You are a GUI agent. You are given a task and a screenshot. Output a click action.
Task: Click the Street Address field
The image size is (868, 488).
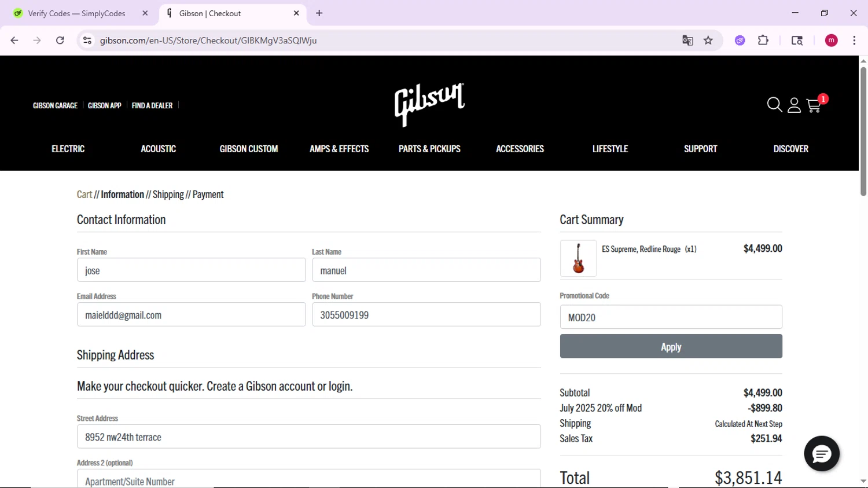(x=309, y=437)
